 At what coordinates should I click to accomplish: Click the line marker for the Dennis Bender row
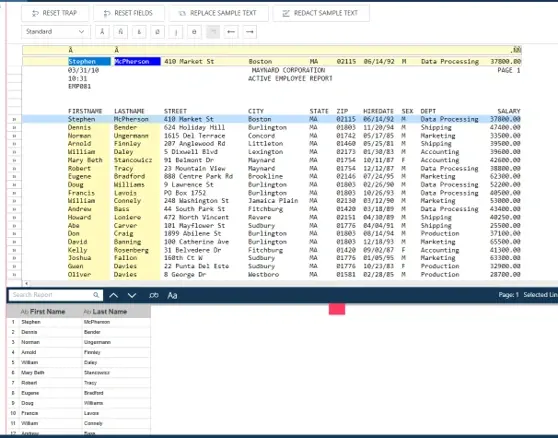(14, 127)
